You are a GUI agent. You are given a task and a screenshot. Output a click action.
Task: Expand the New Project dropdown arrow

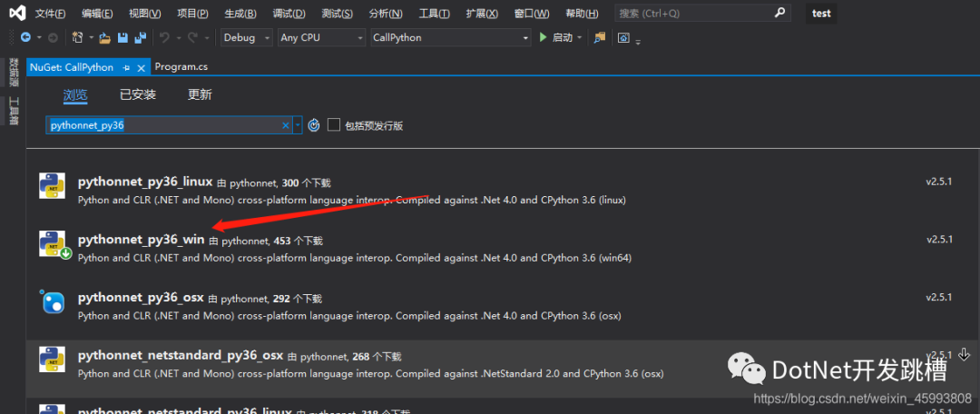click(x=92, y=37)
